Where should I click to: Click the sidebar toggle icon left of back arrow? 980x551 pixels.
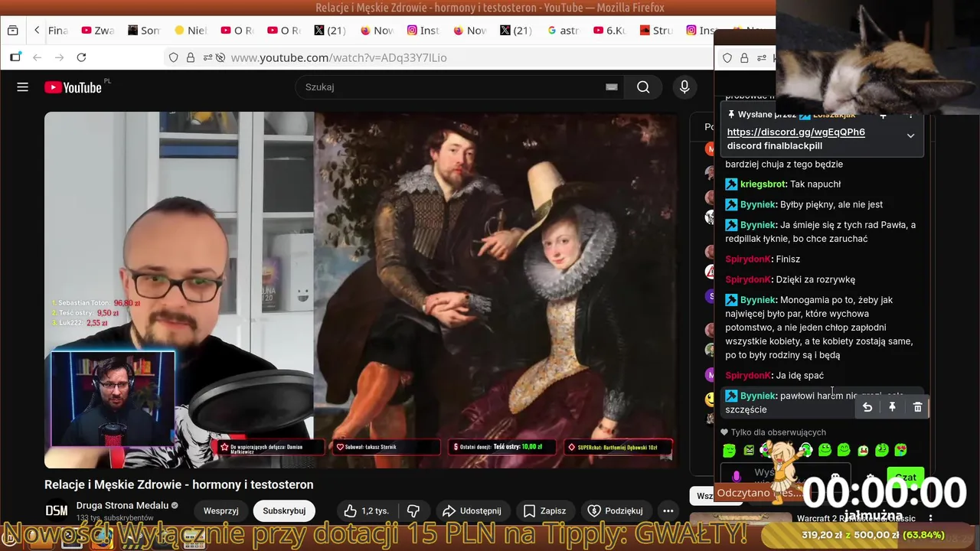click(15, 57)
